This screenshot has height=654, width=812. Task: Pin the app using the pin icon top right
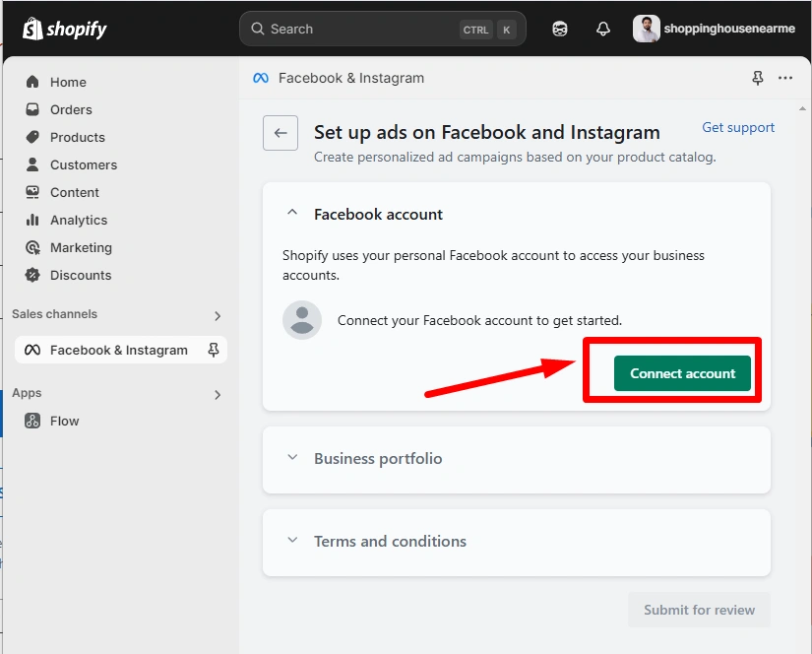(757, 77)
